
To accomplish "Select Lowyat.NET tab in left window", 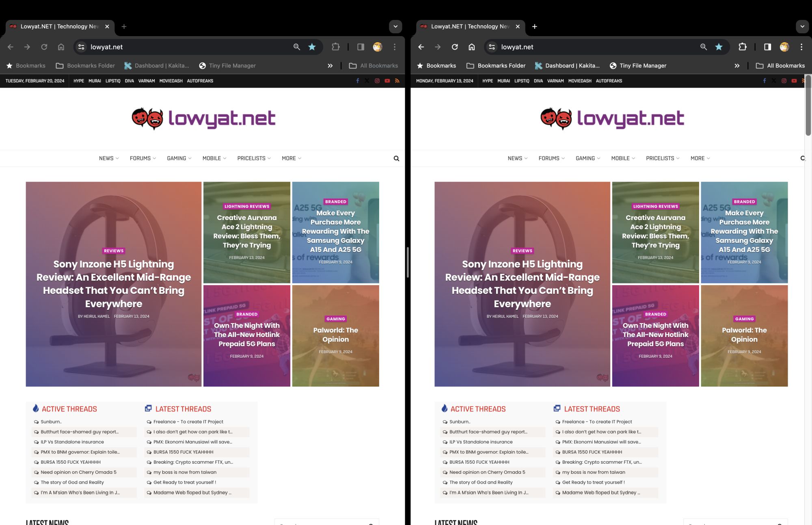I will tap(60, 26).
